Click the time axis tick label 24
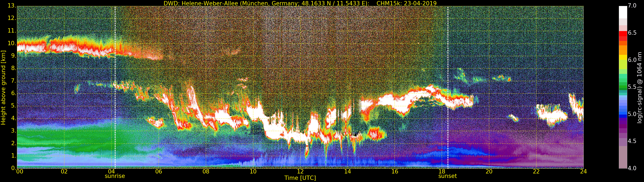 (x=583, y=172)
